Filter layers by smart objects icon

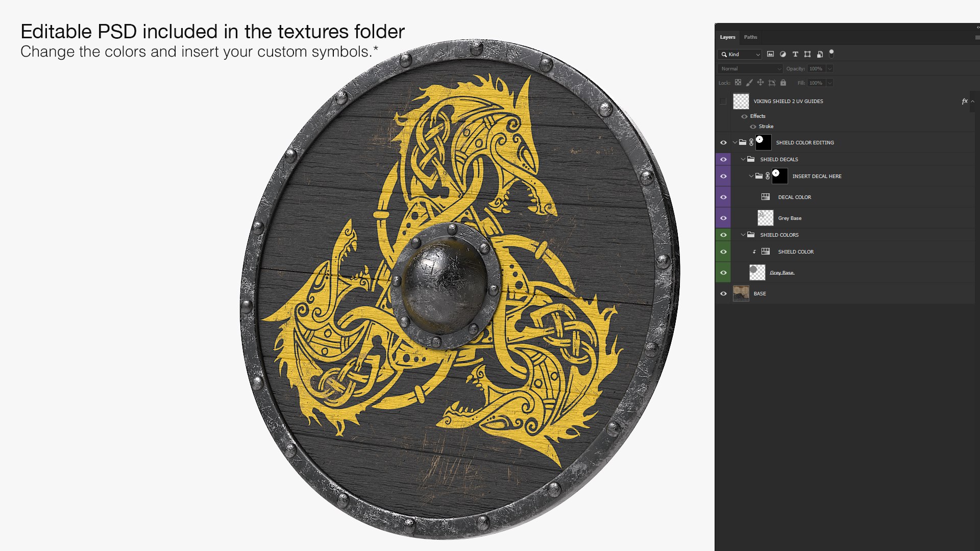tap(820, 54)
